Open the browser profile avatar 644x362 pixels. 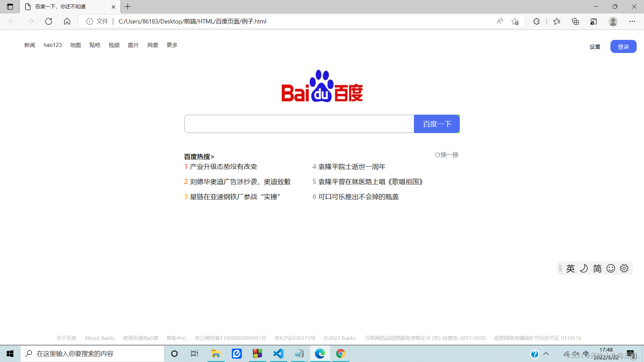pos(613,21)
